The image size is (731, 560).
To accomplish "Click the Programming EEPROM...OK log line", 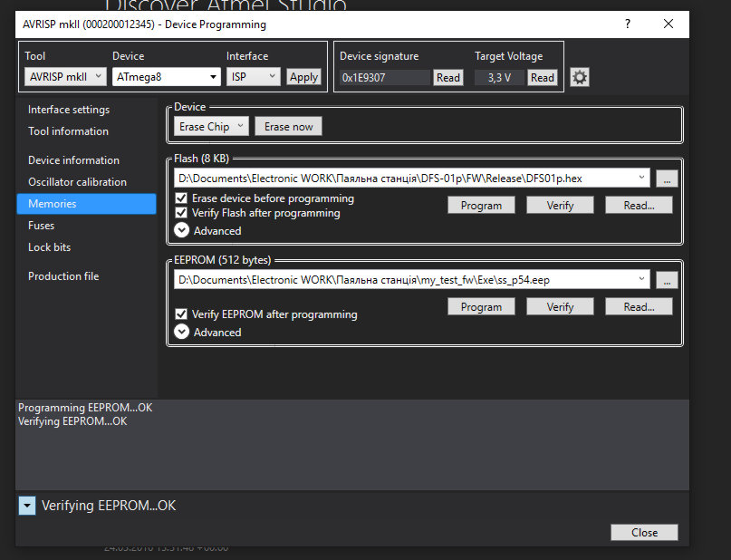I will (x=85, y=408).
